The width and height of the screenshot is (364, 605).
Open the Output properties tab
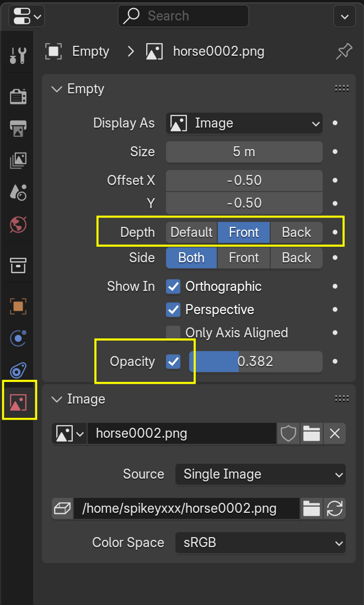(18, 129)
